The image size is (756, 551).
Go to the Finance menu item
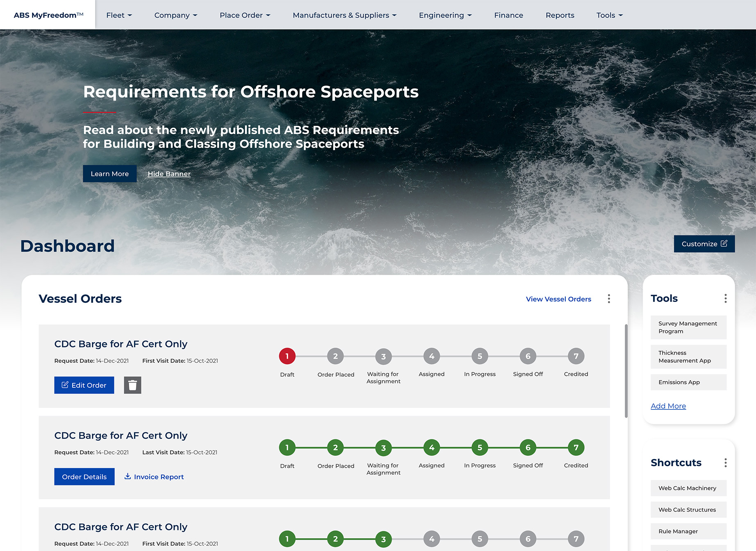tap(508, 15)
